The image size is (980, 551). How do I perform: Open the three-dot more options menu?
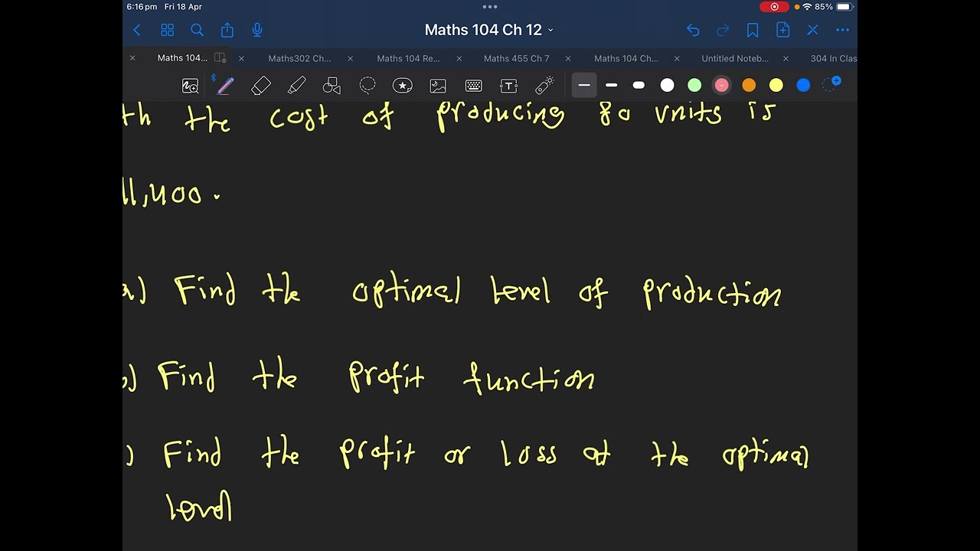(843, 30)
